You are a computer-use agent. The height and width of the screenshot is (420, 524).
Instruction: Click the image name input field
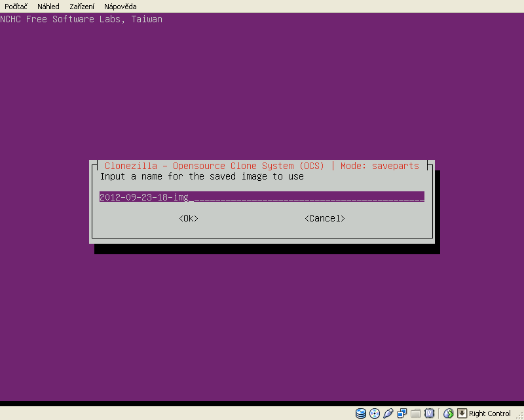[262, 197]
